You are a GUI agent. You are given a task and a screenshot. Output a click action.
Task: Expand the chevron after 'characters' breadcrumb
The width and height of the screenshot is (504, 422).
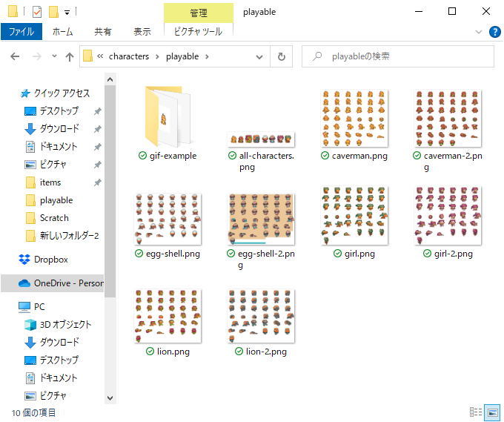point(157,56)
